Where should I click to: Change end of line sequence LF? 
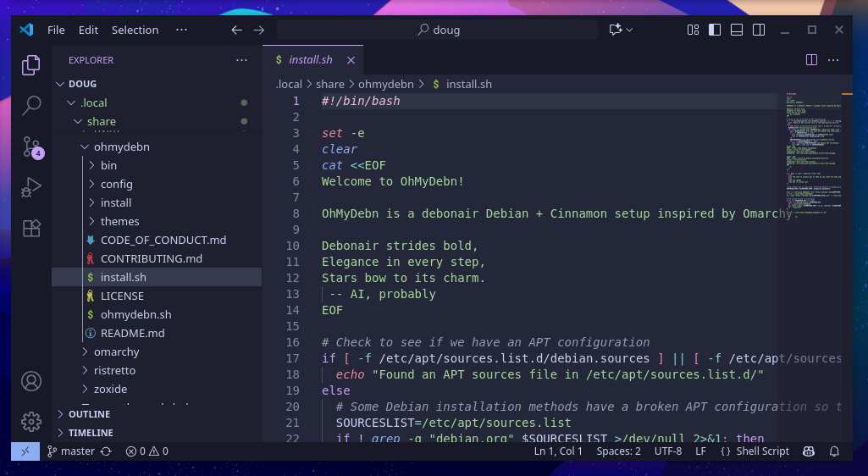click(x=701, y=451)
